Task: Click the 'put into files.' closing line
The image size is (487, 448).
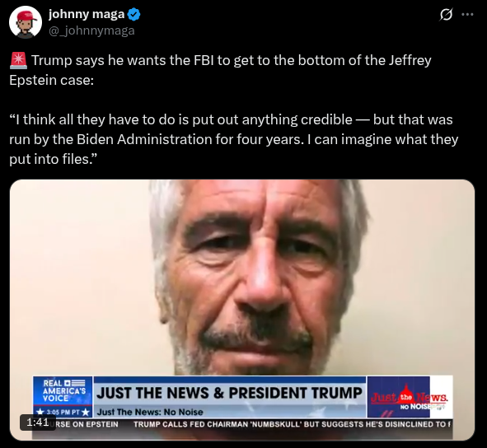Action: click(53, 159)
